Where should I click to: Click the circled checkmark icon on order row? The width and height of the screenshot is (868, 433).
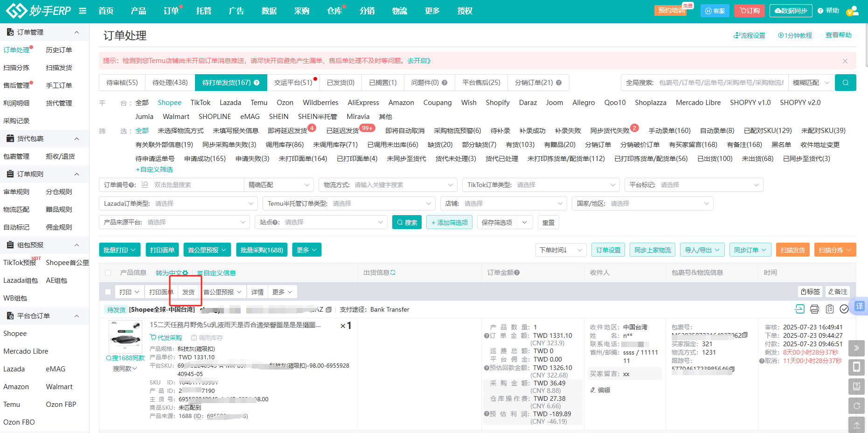coord(844,309)
